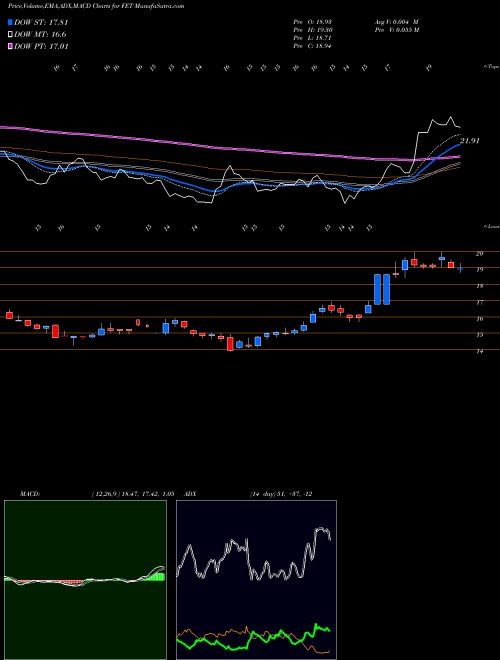Click the magenta DOW PT legend swatch
This screenshot has height=660, width=500.
(x=11, y=46)
